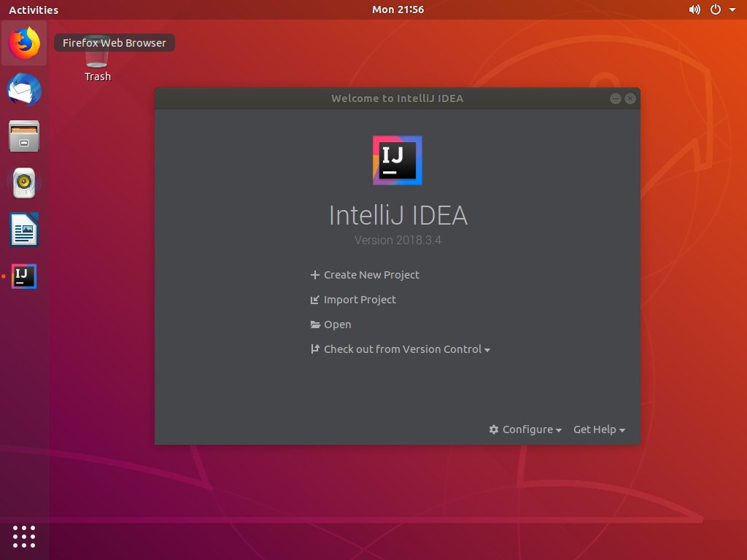Open Rhythmbox speaker icon in dock
The image size is (747, 560).
pos(24,183)
